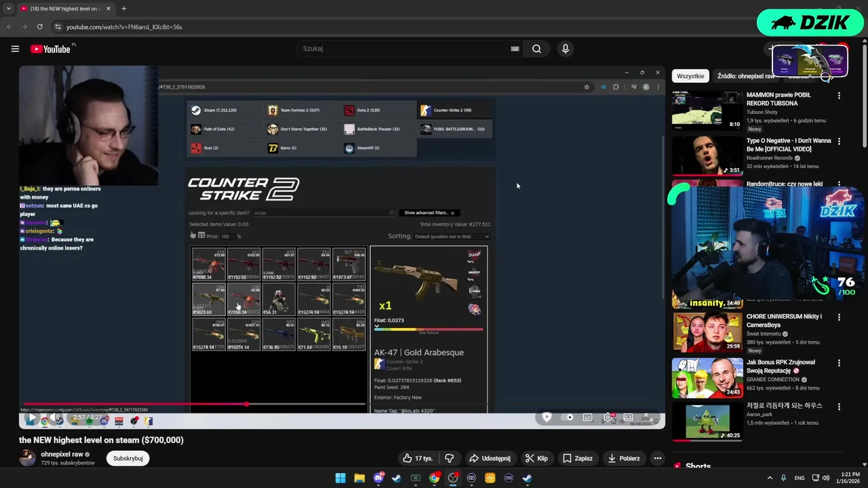The image size is (868, 488).
Task: Open Discord from the taskbar
Action: (x=378, y=478)
